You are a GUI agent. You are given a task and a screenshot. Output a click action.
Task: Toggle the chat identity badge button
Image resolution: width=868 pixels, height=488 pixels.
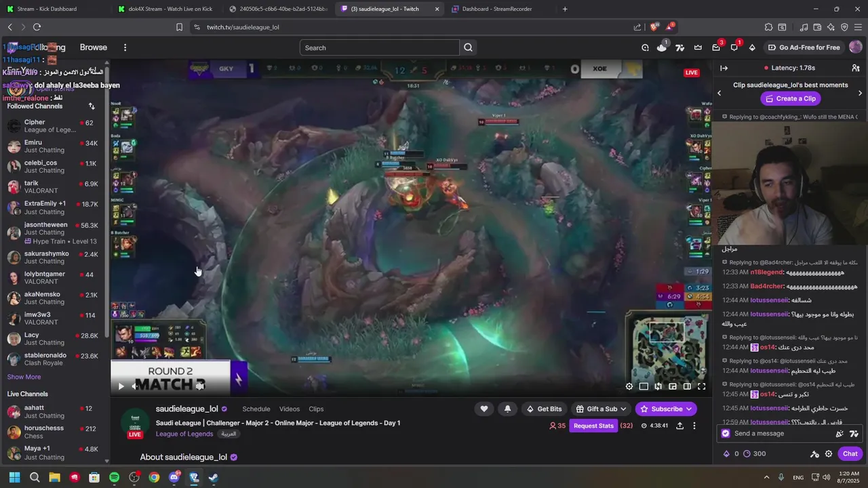pyautogui.click(x=726, y=434)
